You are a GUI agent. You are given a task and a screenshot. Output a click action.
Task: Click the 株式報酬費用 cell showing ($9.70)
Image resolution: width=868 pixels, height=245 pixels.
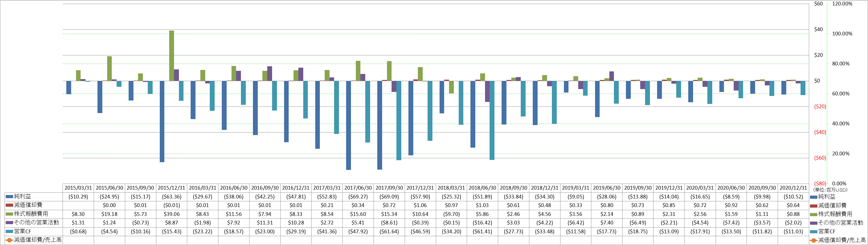click(451, 214)
